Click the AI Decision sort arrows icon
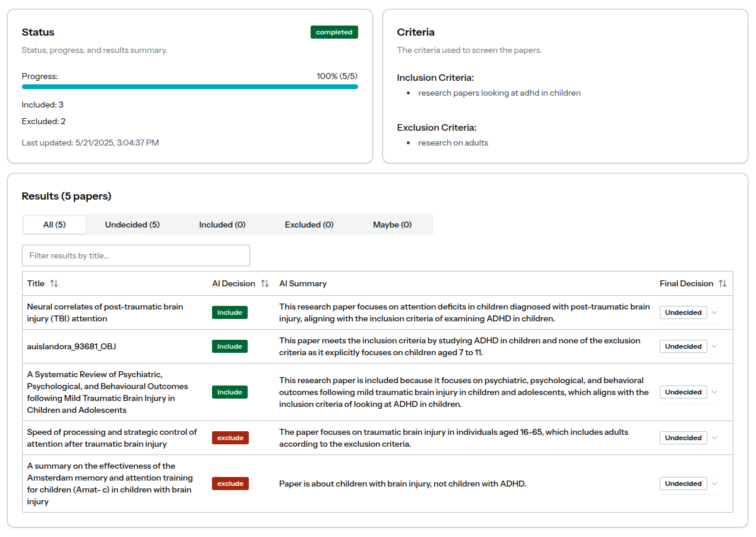The height and width of the screenshot is (537, 756). point(265,283)
